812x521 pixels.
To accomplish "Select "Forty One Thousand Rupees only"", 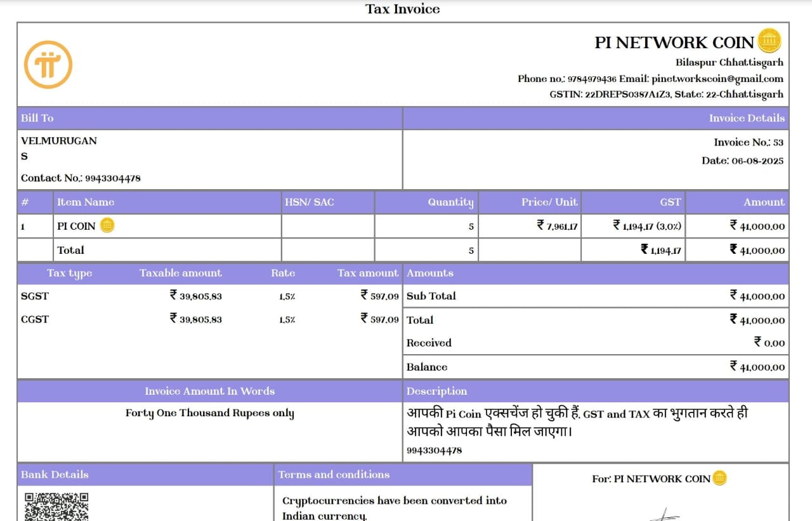I will (x=210, y=413).
